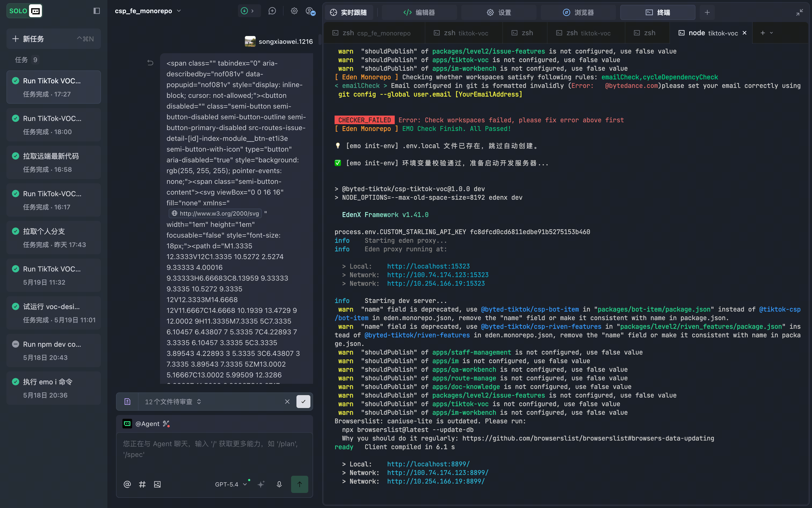812x508 pixels.
Task: Close the node tiktok-voc terminal tab
Action: 745,33
